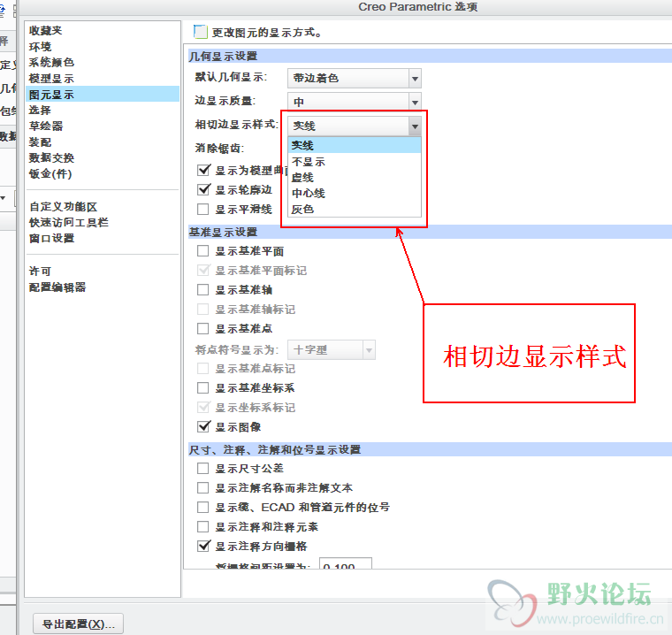Image resolution: width=672 pixels, height=635 pixels.
Task: Click 导出配置(X)... button
Action: coord(78,624)
